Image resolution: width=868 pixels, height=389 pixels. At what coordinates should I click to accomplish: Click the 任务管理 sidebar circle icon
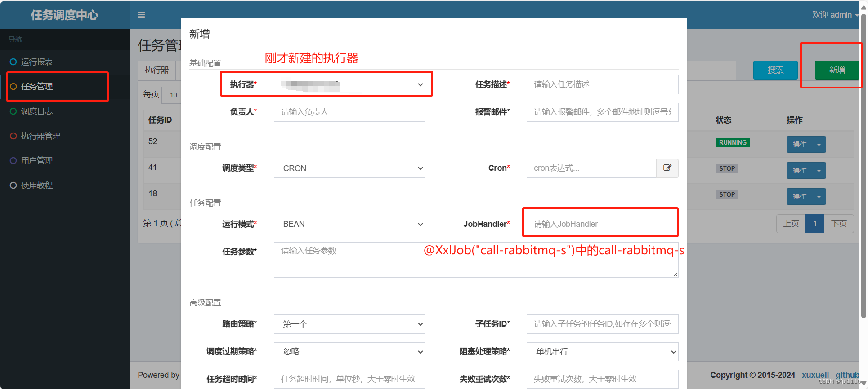(x=13, y=87)
